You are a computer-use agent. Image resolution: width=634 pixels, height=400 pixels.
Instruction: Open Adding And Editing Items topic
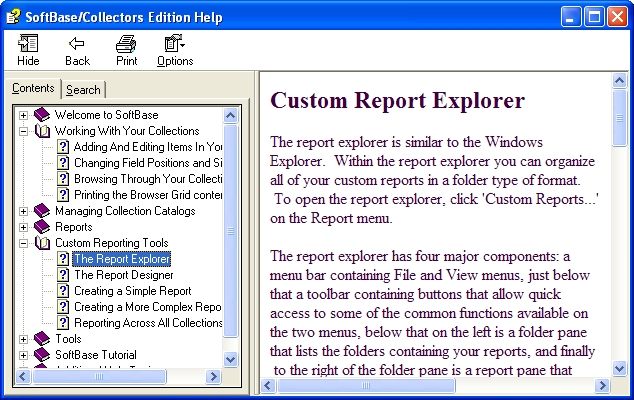tap(148, 147)
